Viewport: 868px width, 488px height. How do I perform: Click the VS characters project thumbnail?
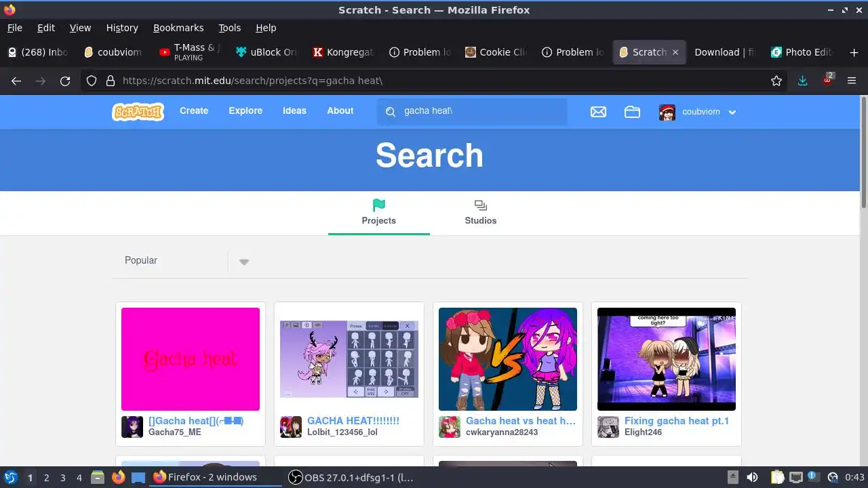(x=508, y=359)
